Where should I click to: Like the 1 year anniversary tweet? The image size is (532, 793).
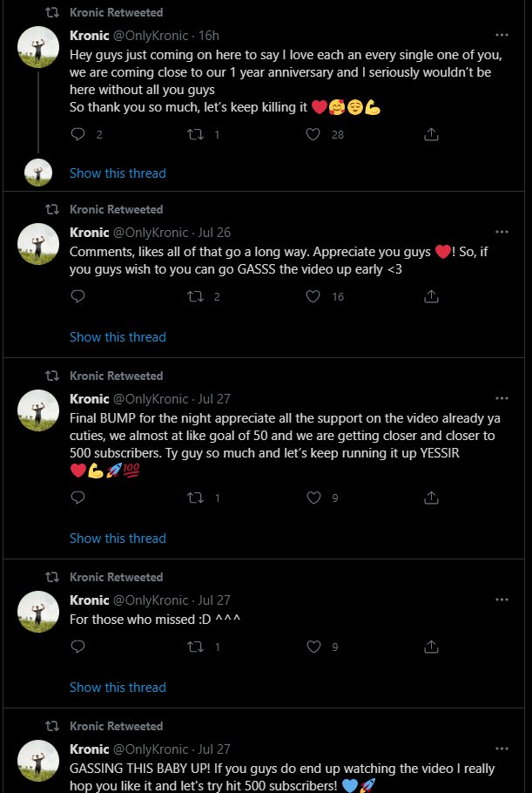pos(313,134)
